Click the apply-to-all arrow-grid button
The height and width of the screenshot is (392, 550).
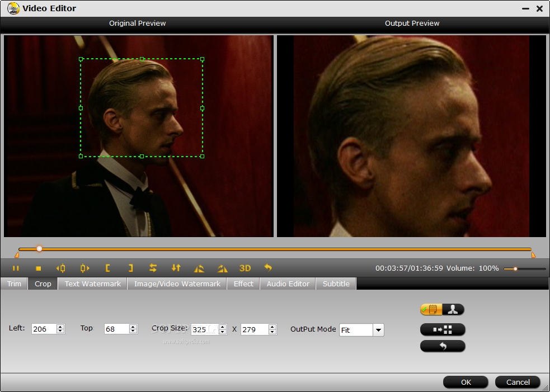tap(443, 329)
